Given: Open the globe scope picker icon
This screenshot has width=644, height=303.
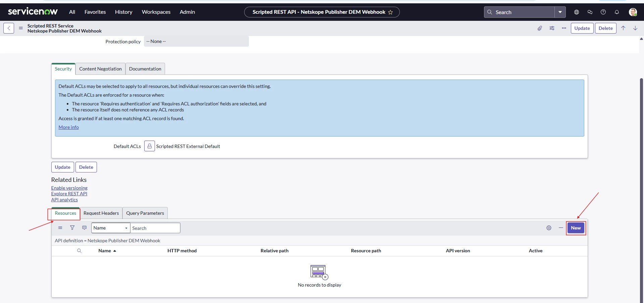Looking at the screenshot, I should (x=577, y=12).
